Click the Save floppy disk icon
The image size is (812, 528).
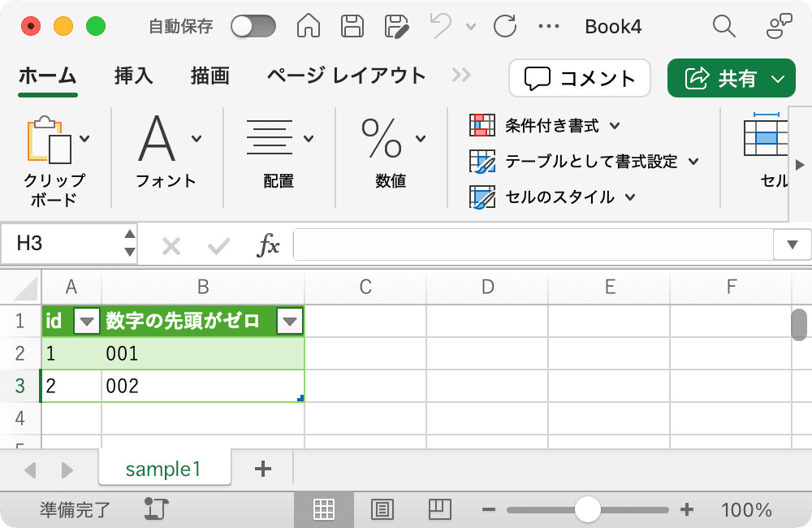(352, 26)
